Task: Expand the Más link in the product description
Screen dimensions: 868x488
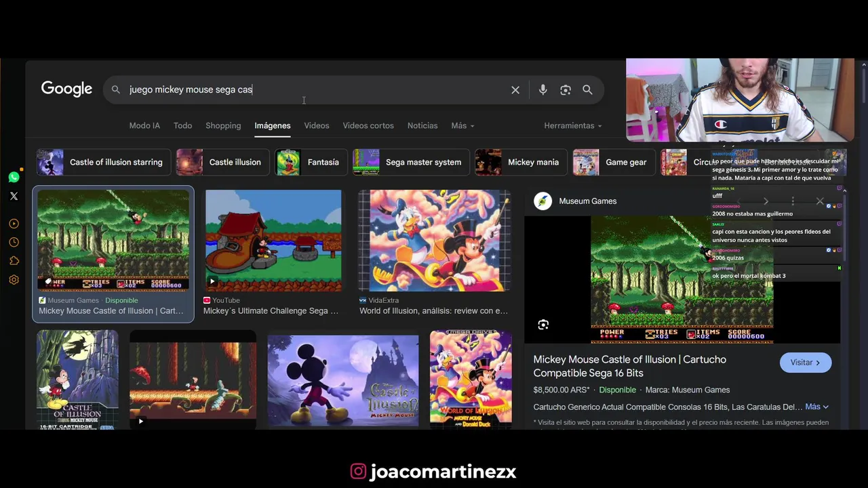Action: click(816, 407)
